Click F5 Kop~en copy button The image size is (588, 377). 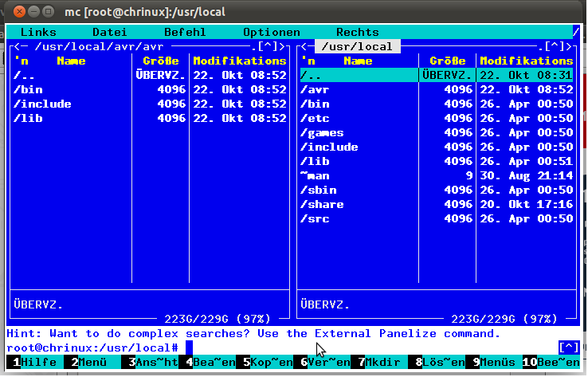265,363
